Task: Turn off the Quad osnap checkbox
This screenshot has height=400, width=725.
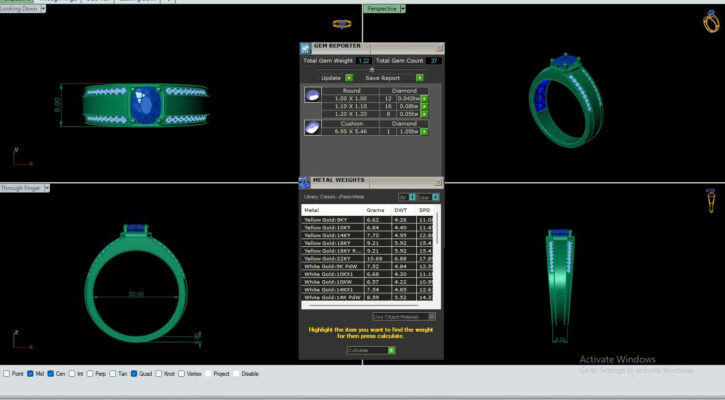Action: (134, 373)
